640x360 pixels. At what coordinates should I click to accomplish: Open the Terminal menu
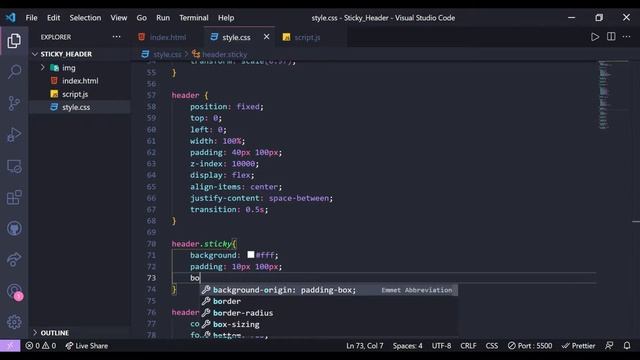coord(193,18)
